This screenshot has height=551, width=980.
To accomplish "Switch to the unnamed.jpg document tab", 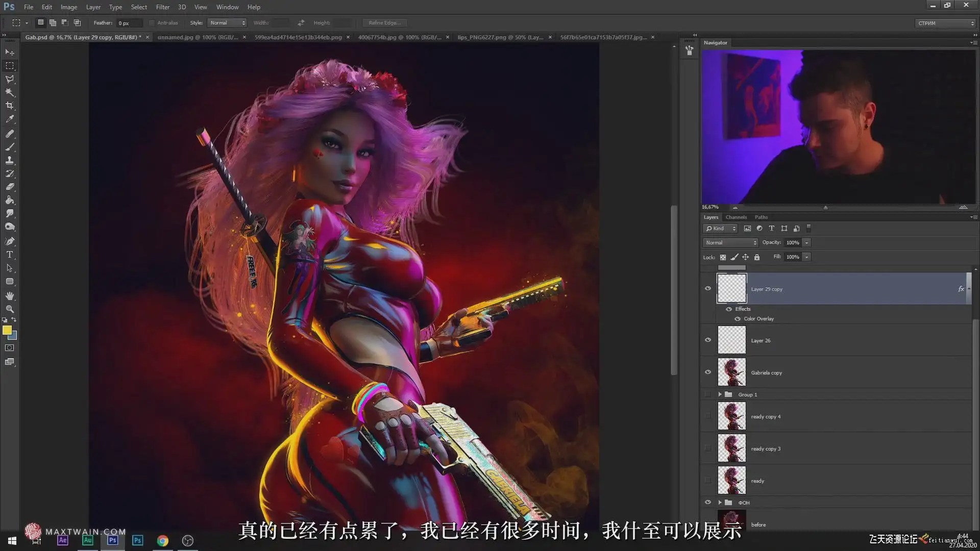I will 198,37.
